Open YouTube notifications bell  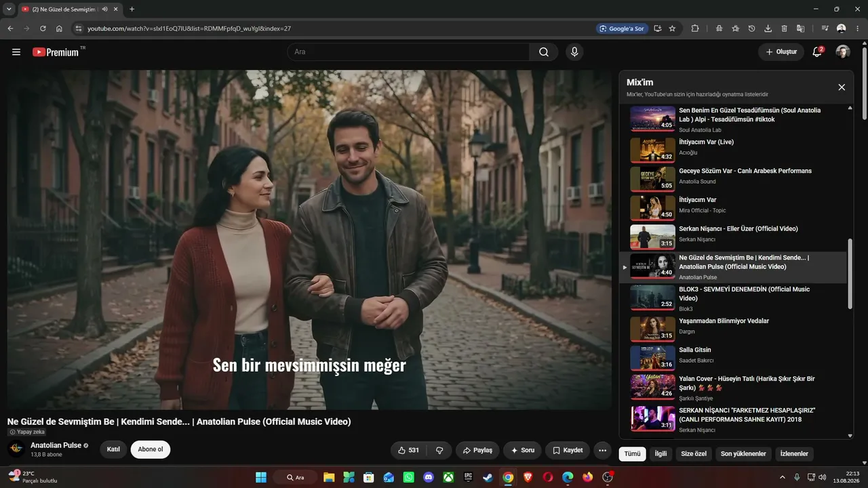817,52
